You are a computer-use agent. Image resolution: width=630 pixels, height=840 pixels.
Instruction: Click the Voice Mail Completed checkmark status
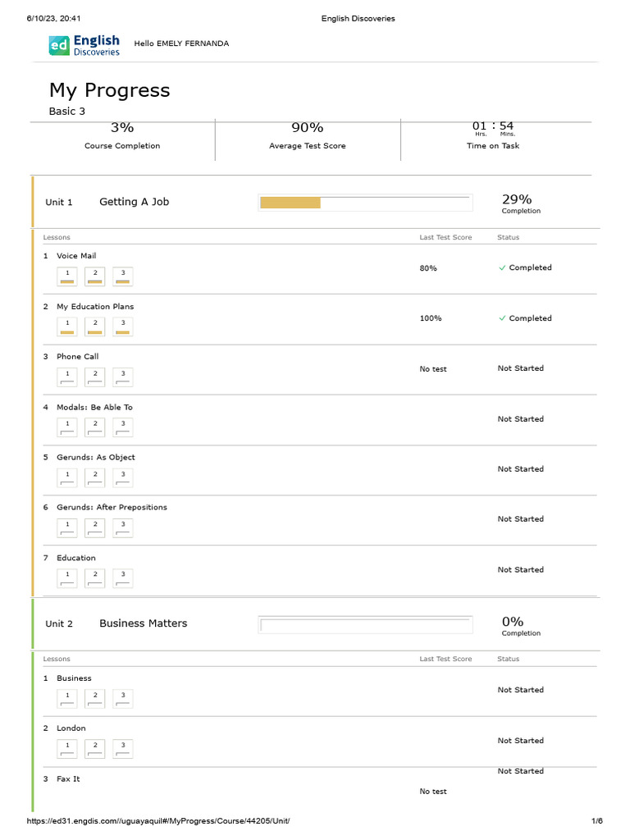coord(525,268)
